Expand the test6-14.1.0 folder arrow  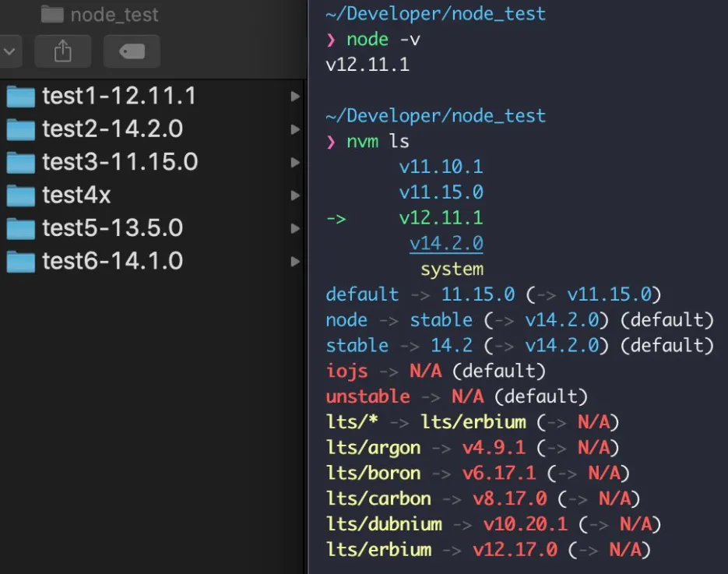point(295,261)
